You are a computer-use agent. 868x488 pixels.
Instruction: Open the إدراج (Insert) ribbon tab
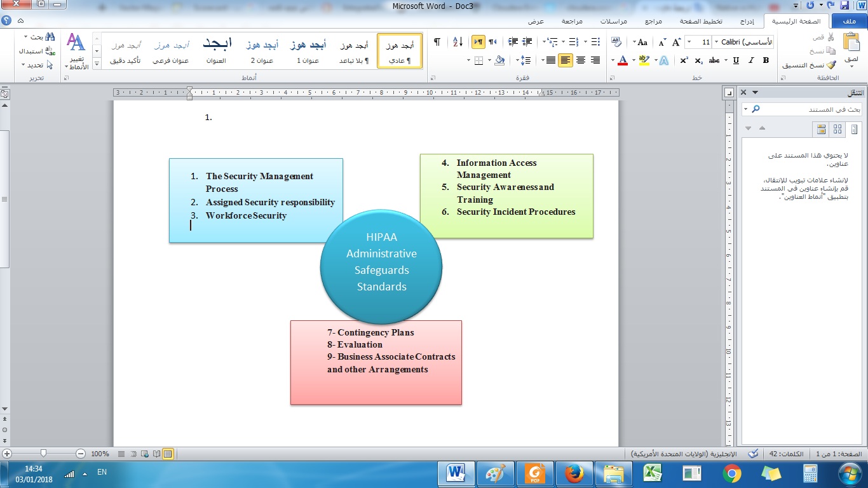[747, 22]
